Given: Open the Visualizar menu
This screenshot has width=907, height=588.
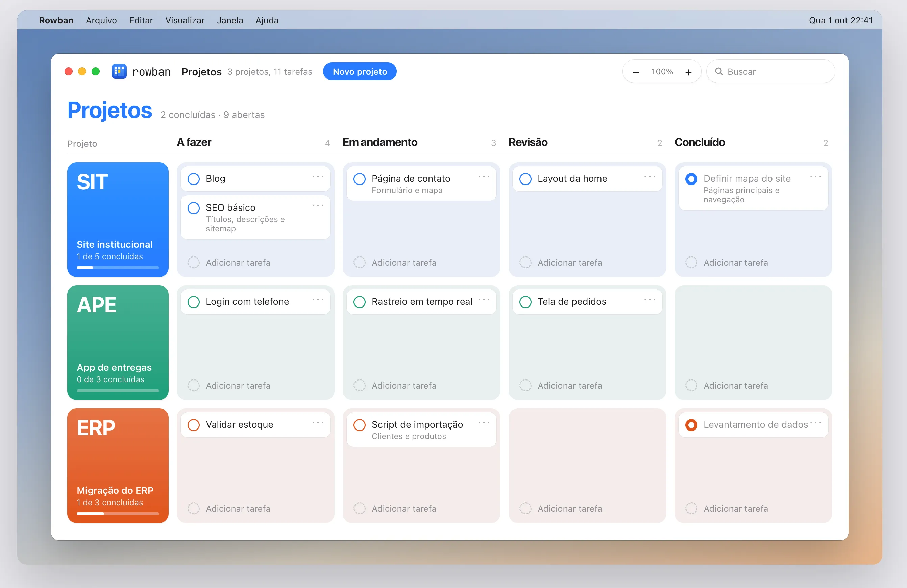Looking at the screenshot, I should (185, 20).
